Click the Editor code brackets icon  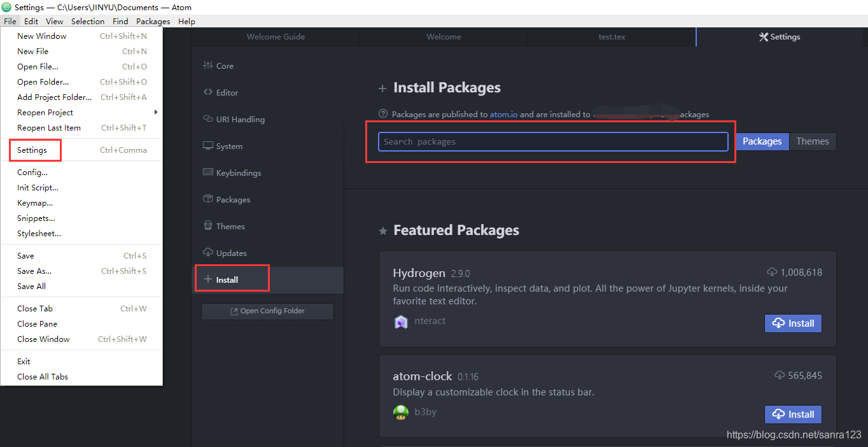(207, 92)
